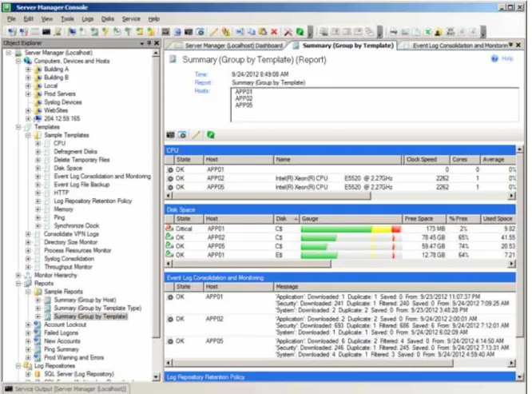This screenshot has width=532, height=394.
Task: Click the % Free column header
Action: tap(463, 219)
